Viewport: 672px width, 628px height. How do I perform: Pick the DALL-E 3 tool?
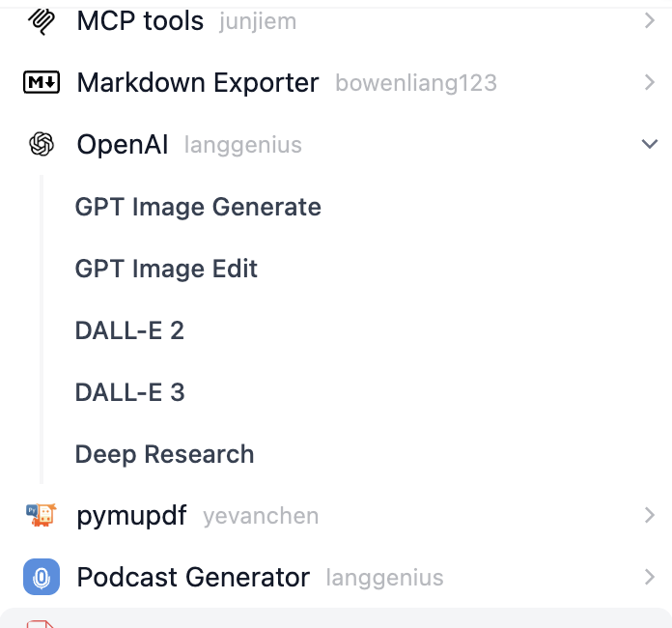click(x=129, y=392)
